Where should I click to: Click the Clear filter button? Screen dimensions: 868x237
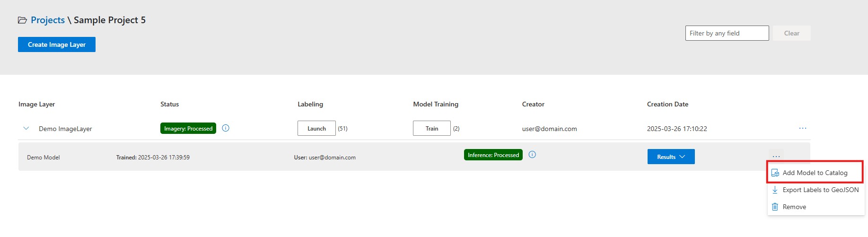coord(791,33)
